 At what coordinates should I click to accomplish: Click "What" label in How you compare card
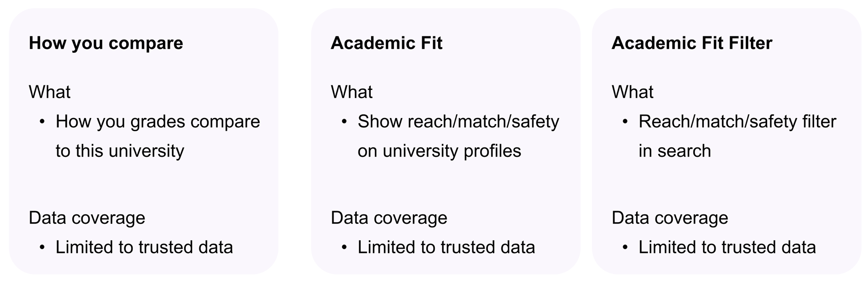pyautogui.click(x=50, y=92)
